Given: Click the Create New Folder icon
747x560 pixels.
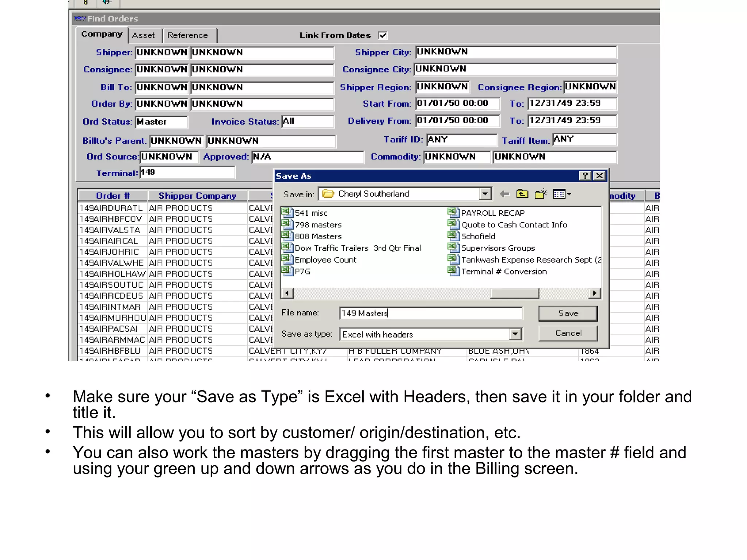Looking at the screenshot, I should (x=541, y=194).
